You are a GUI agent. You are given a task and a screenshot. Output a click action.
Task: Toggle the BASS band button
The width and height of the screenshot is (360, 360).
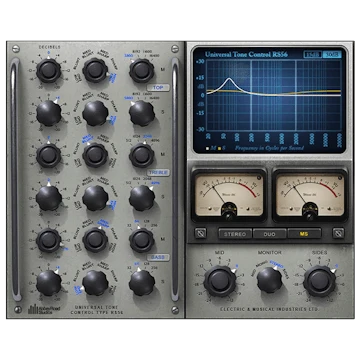[x=158, y=257]
